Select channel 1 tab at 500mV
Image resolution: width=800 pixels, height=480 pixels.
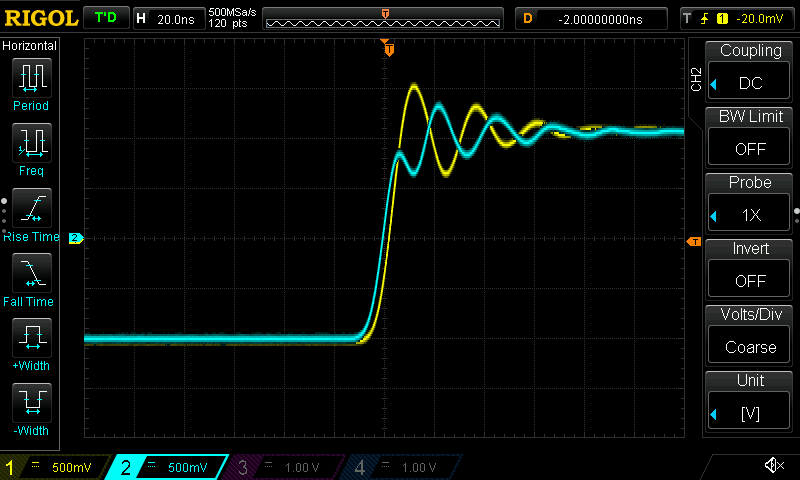54,467
